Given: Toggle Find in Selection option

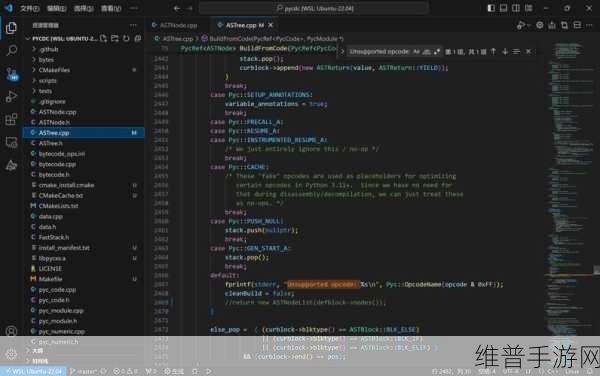Looking at the screenshot, I should tap(517, 51).
